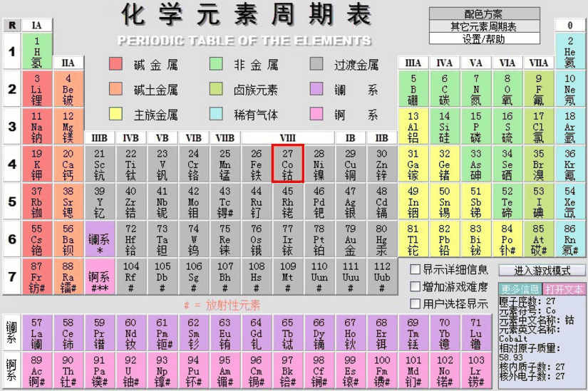588x391 pixels.
Task: Select the Radon (Rn 氡#) element cell
Action: pyautogui.click(x=569, y=239)
